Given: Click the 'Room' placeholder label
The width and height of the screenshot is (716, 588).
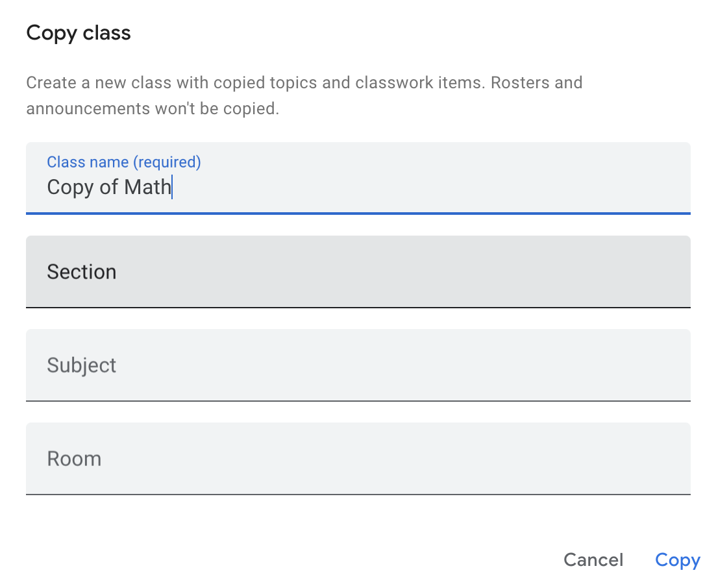Looking at the screenshot, I should (74, 458).
